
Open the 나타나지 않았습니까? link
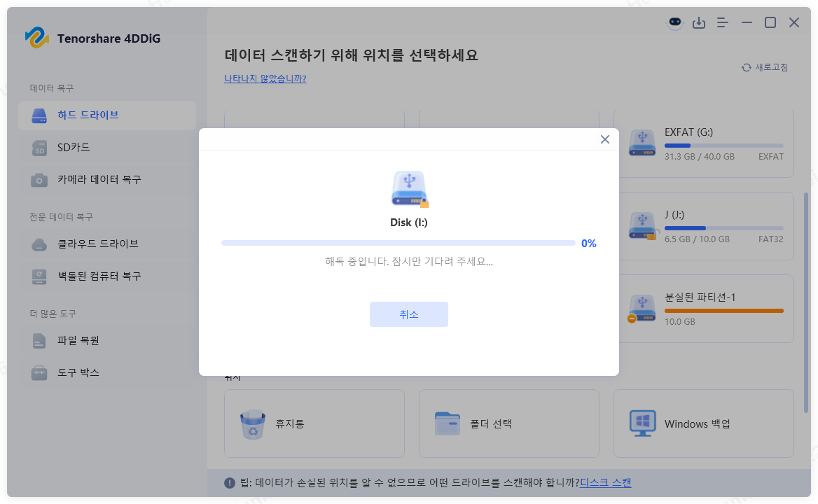(x=265, y=80)
